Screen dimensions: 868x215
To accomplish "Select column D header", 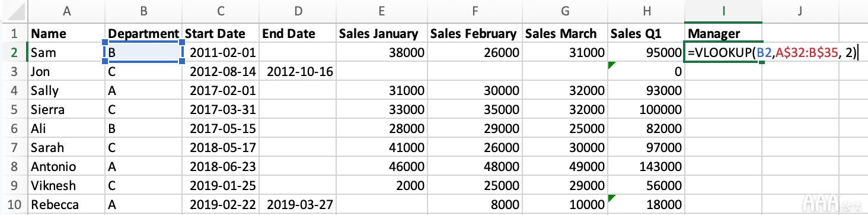I will coord(298,11).
